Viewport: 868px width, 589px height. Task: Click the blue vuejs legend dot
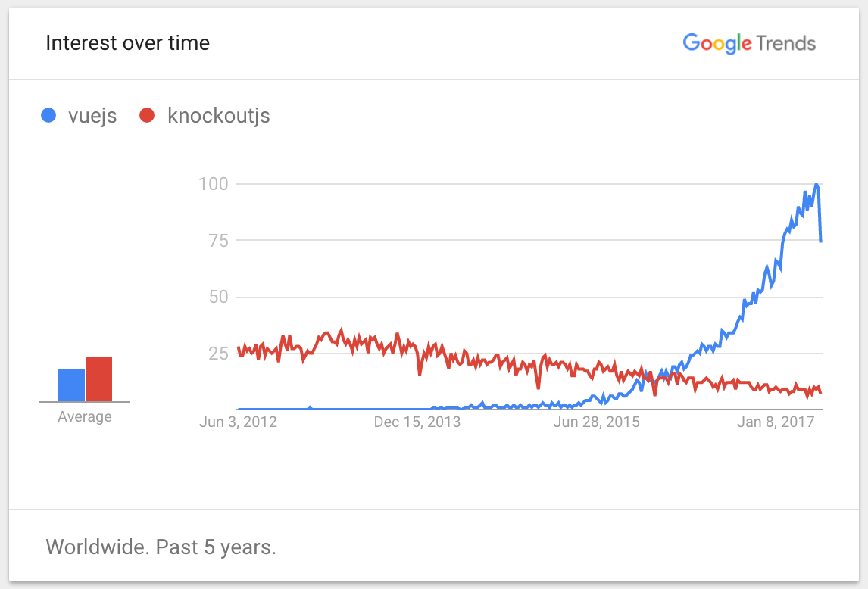50,116
